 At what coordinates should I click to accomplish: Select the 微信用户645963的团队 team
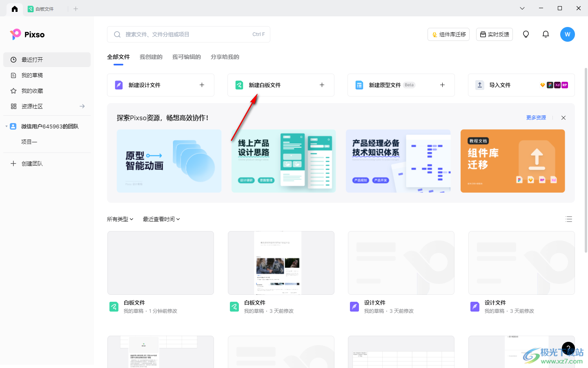click(x=50, y=126)
